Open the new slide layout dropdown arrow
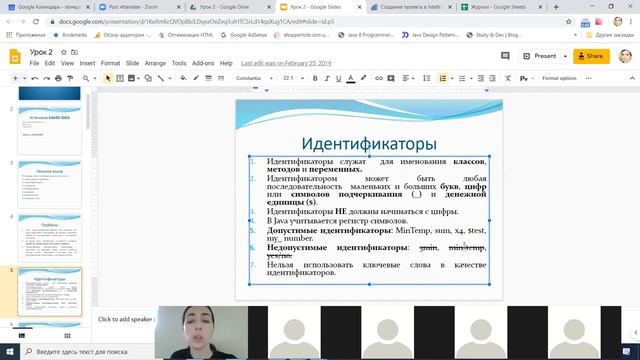640x360 pixels. [24, 78]
